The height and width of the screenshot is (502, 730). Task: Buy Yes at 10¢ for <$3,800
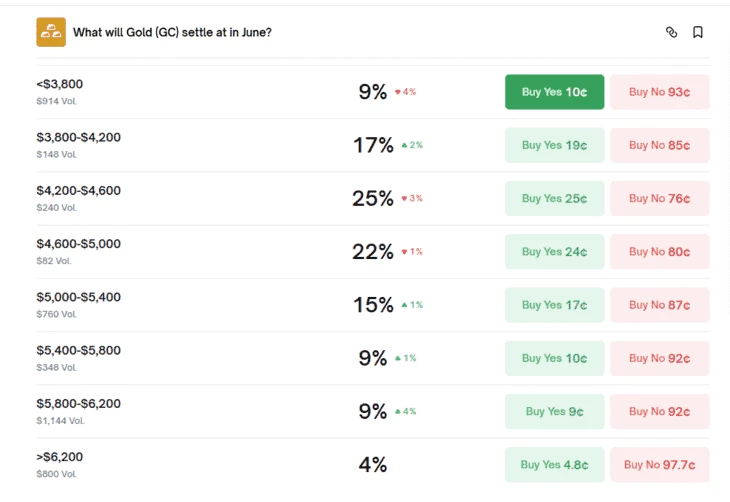pyautogui.click(x=554, y=92)
